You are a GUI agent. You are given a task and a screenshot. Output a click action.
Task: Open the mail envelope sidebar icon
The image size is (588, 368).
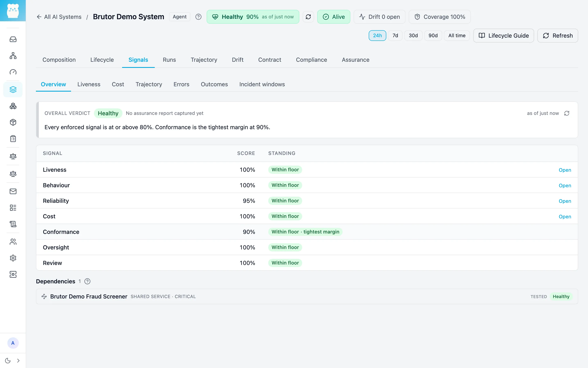tap(13, 191)
